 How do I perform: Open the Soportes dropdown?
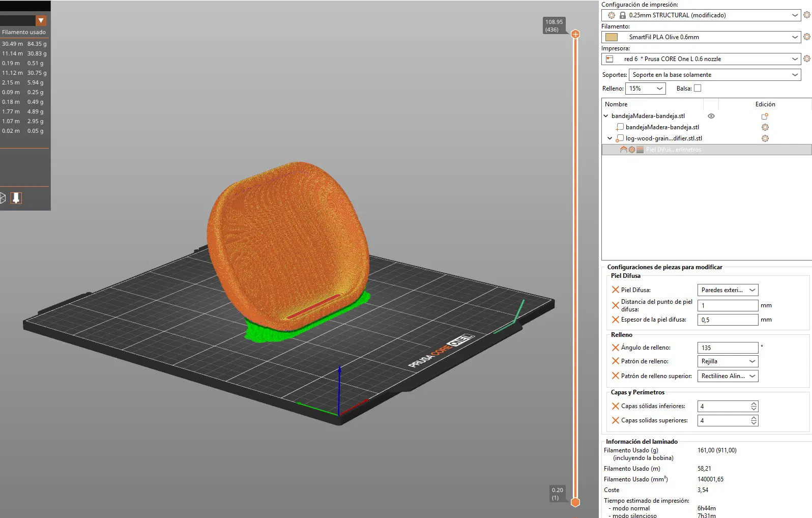point(715,75)
